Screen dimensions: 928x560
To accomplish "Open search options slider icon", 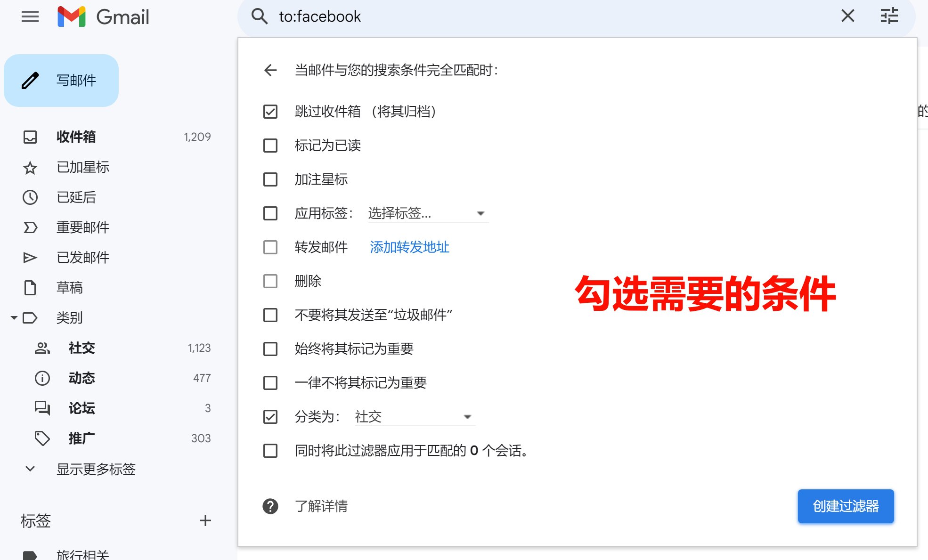I will coord(889,16).
